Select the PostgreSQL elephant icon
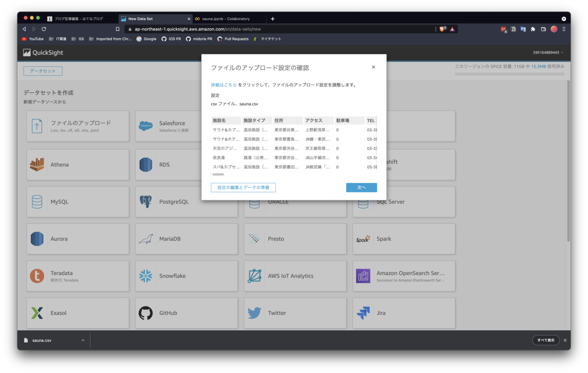This screenshot has width=588, height=373. coord(146,201)
